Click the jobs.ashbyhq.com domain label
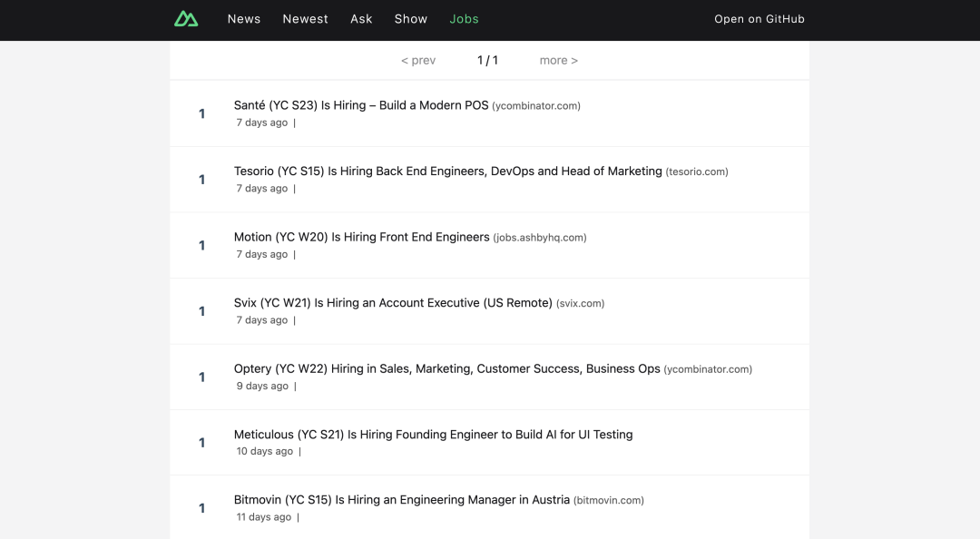 click(x=540, y=238)
